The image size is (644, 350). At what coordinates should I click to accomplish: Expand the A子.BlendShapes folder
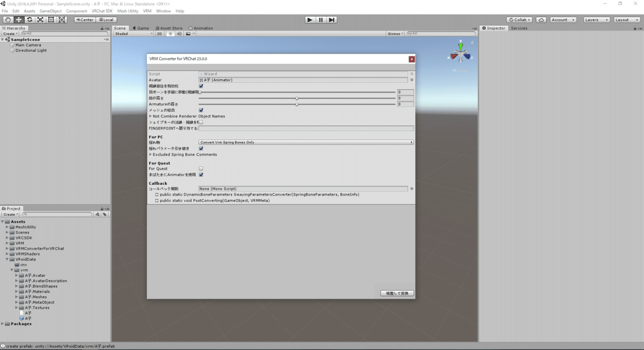pos(17,286)
